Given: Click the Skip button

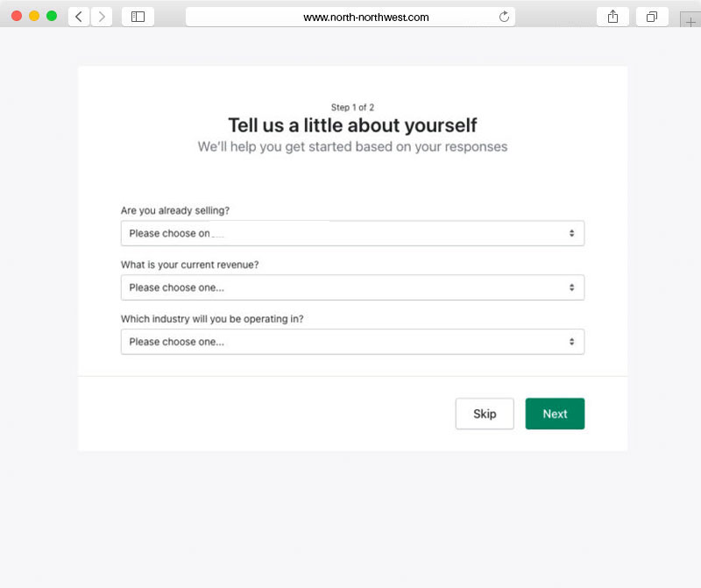Looking at the screenshot, I should 485,414.
